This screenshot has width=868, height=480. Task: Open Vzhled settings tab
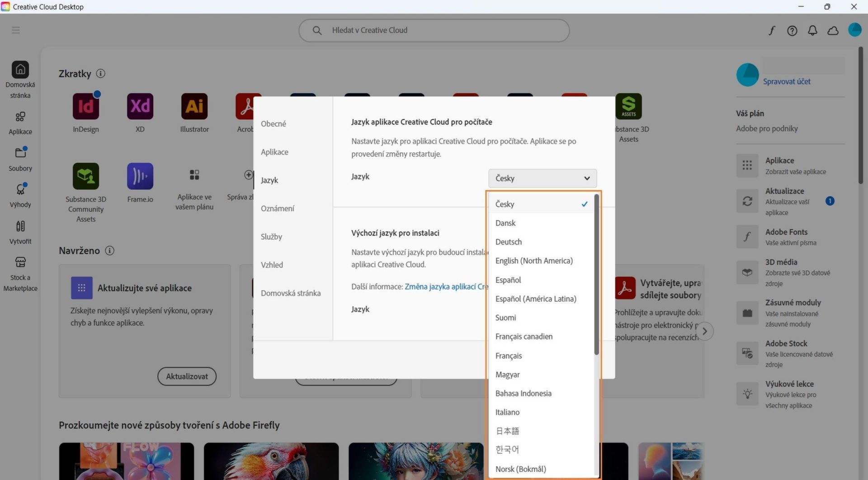click(272, 265)
